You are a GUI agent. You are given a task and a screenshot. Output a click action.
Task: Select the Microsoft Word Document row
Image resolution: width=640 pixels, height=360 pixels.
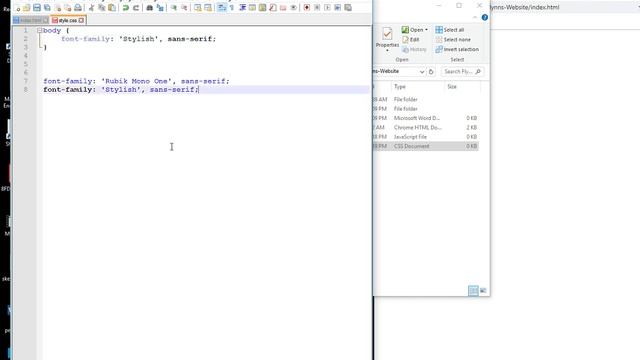[425, 118]
